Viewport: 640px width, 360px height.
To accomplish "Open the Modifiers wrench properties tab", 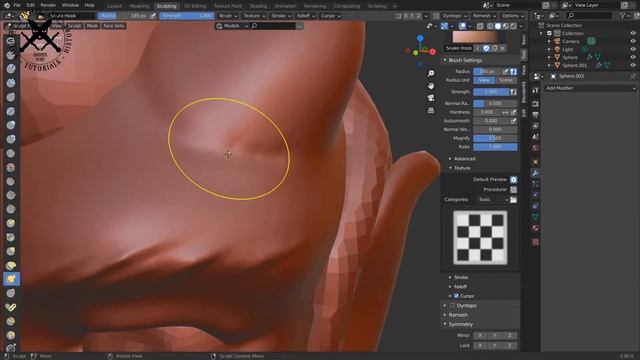I will click(x=536, y=173).
